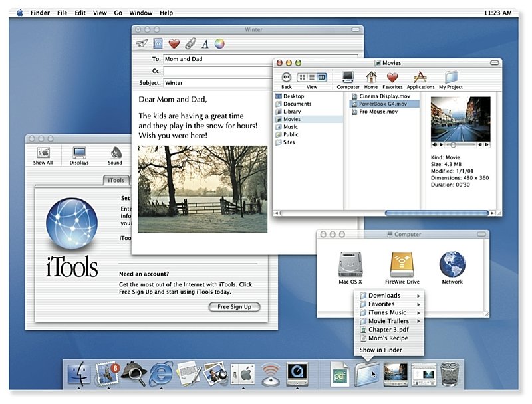Play the movie preview
This screenshot has height=404, width=532.
[x=442, y=145]
